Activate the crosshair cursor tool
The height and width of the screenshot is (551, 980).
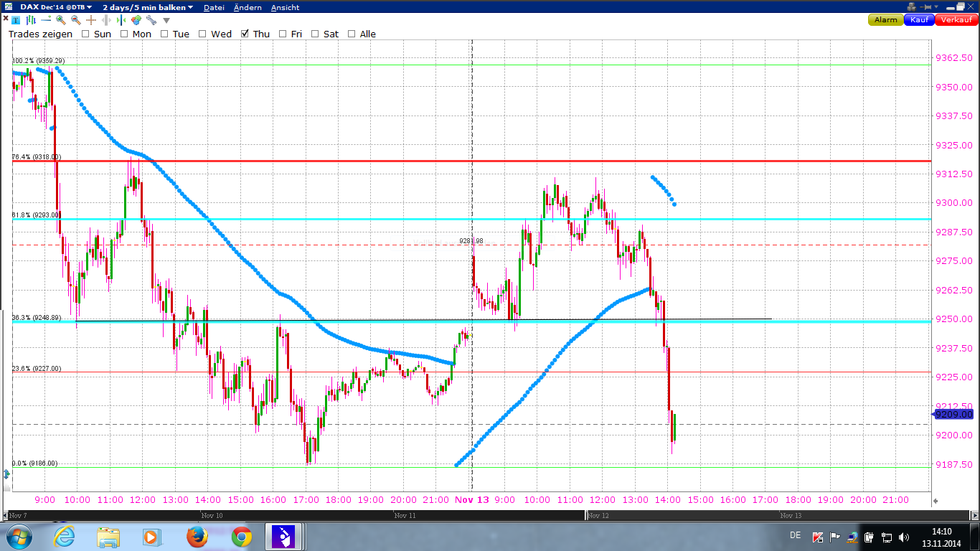pos(91,20)
